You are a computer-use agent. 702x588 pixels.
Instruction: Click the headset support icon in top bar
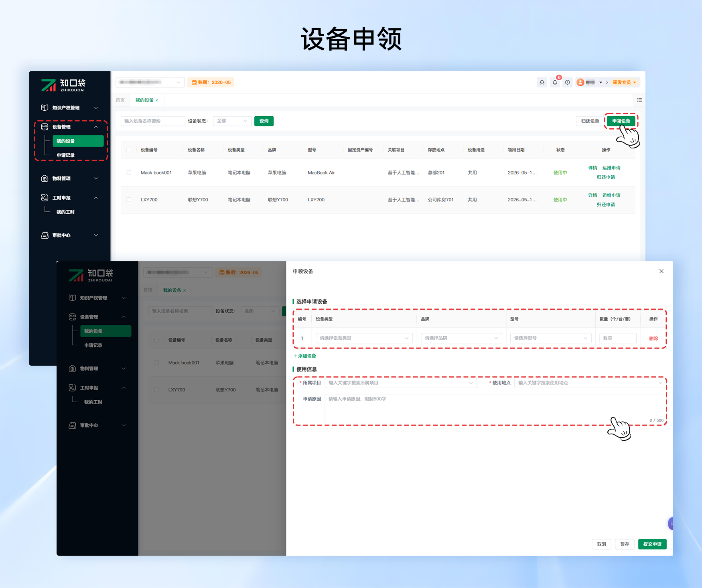(542, 82)
